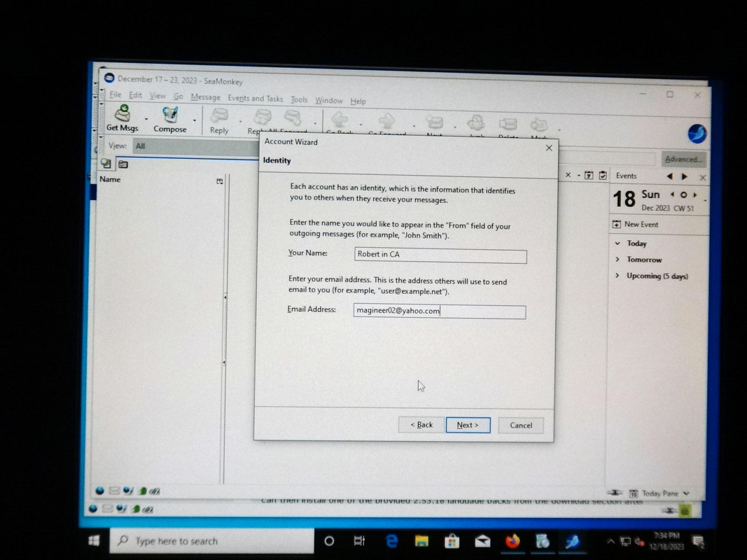The height and width of the screenshot is (560, 747).
Task: Click the Your Name input field
Action: coord(440,255)
